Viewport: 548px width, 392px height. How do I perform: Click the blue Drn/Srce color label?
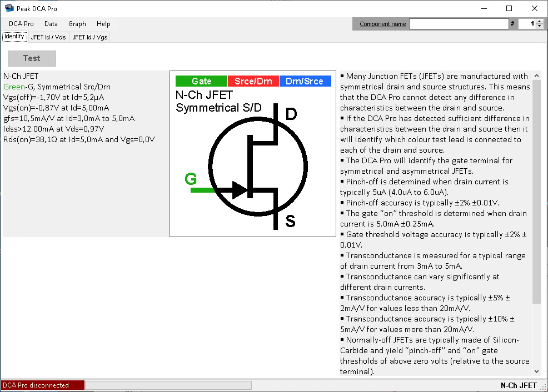[x=305, y=81]
